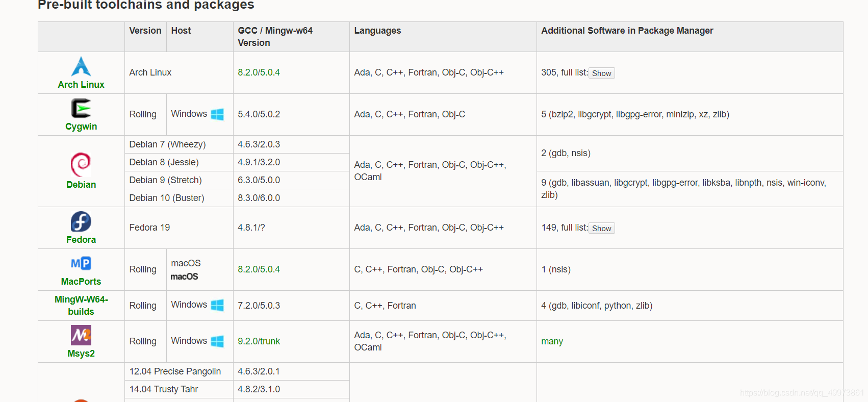Click the Cygwin logo icon
The image size is (868, 402).
point(81,109)
